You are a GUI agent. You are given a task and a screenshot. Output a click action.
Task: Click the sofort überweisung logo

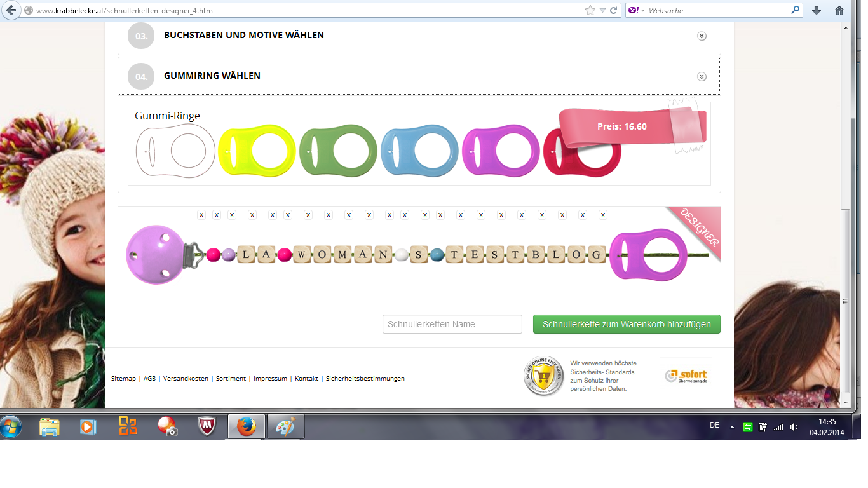point(686,376)
